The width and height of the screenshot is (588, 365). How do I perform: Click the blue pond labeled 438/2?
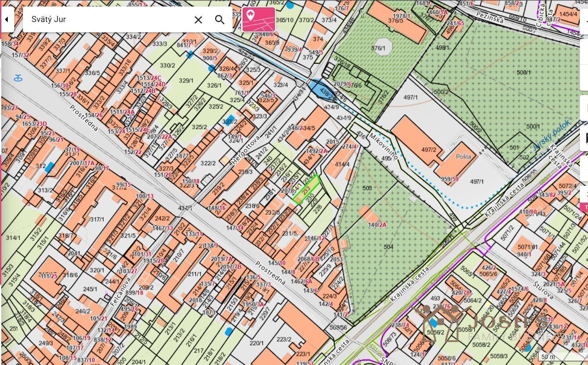click(322, 91)
